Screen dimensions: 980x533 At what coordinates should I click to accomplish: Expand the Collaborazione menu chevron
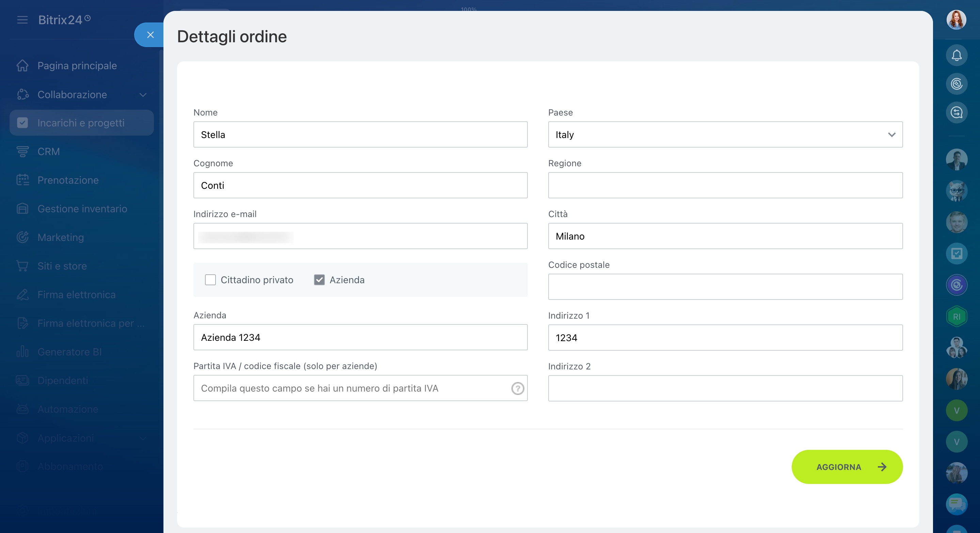click(x=143, y=94)
